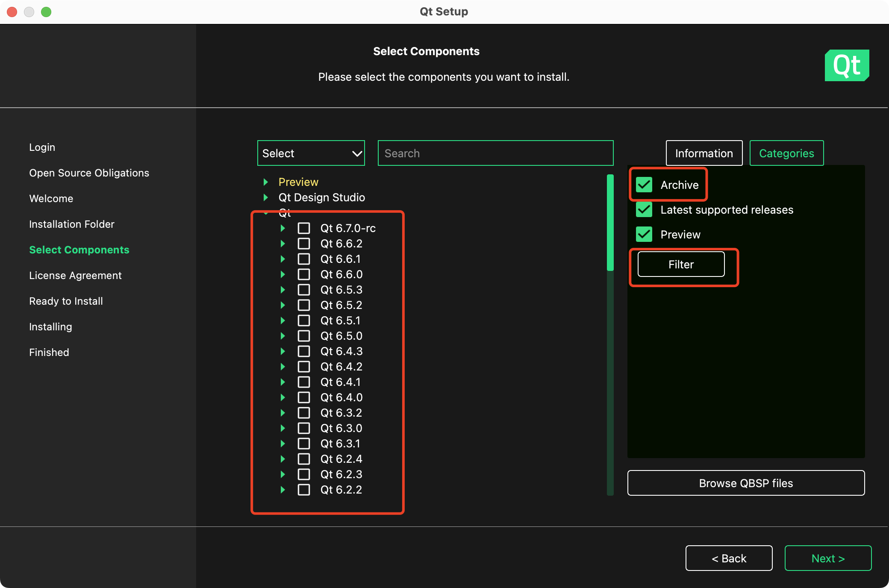Expand the Qt 6.4.3 disclosure triangle
This screenshot has width=889, height=588.
pyautogui.click(x=283, y=351)
